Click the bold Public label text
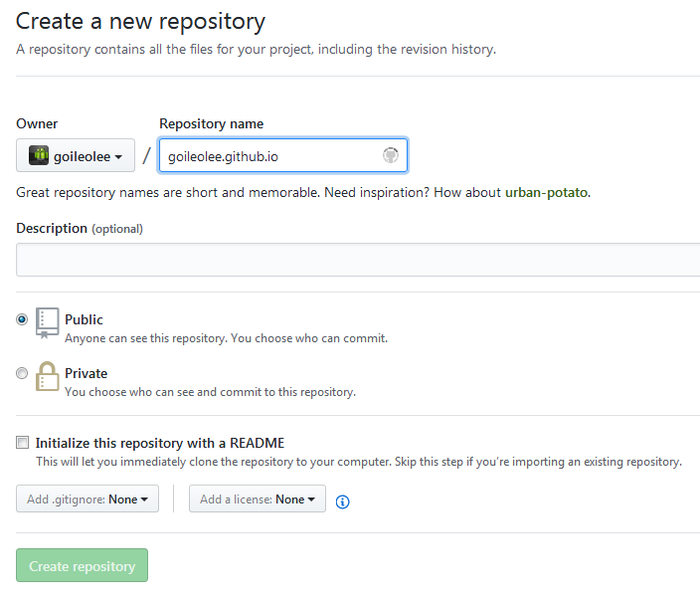Viewport: 700px width, 598px height. coord(84,319)
